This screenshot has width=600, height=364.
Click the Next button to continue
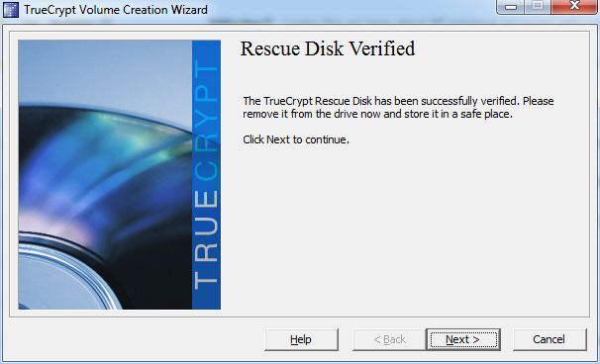click(x=463, y=339)
